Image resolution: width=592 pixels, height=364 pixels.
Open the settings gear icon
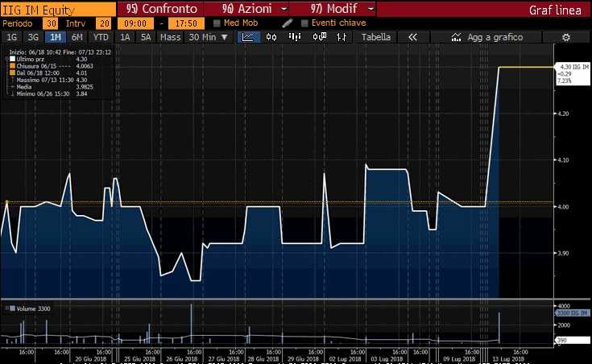pyautogui.click(x=565, y=37)
